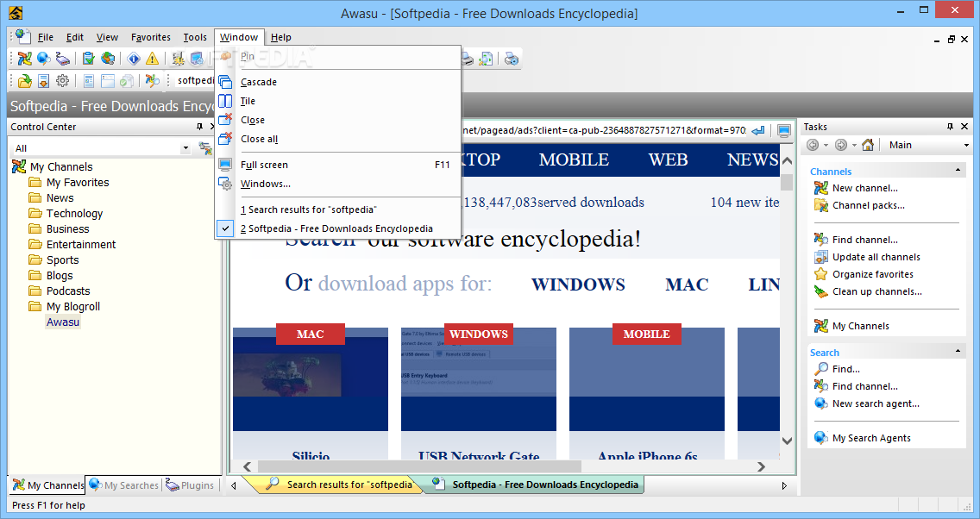
Task: Click the monitor full-screen icon beside address bar
Action: (784, 130)
